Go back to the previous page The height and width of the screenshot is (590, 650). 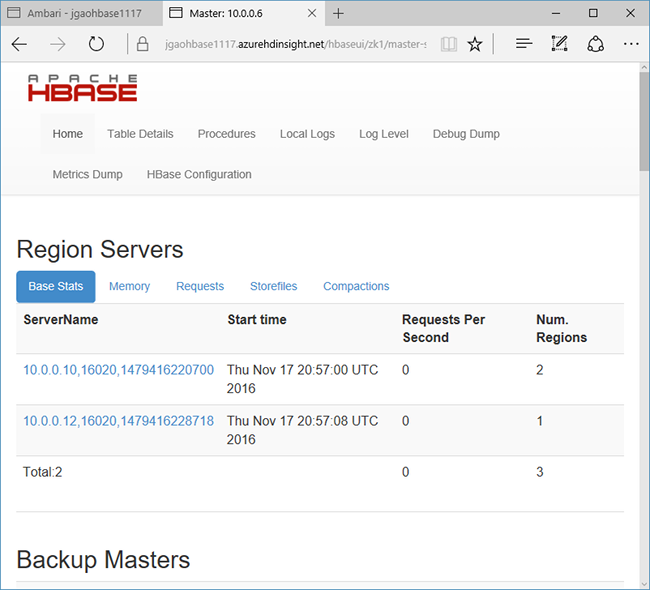[x=19, y=44]
